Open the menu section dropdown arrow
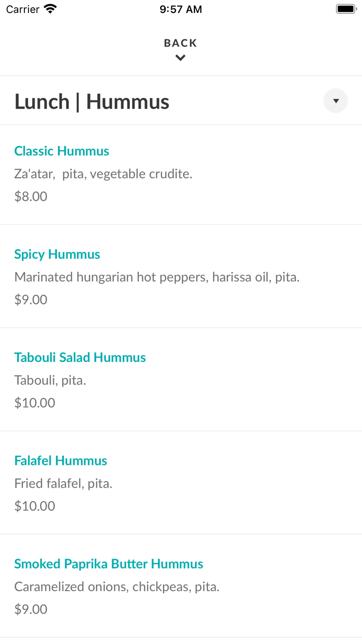Viewport: 362px width, 644px height. [336, 101]
